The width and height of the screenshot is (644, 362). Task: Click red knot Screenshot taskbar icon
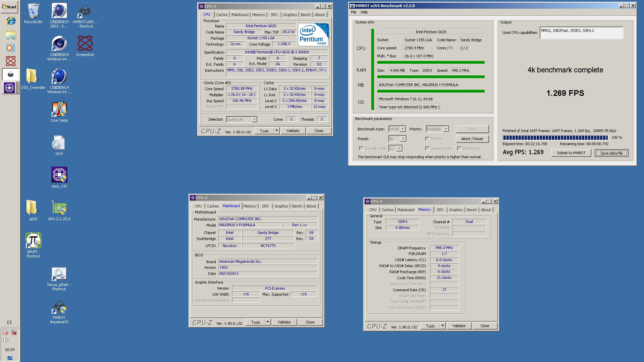[10, 61]
